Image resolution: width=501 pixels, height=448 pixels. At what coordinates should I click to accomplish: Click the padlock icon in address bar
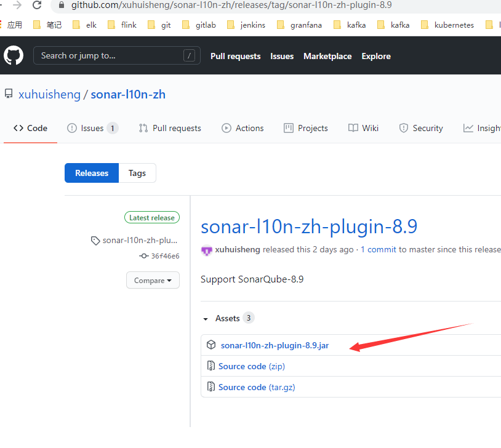point(62,5)
